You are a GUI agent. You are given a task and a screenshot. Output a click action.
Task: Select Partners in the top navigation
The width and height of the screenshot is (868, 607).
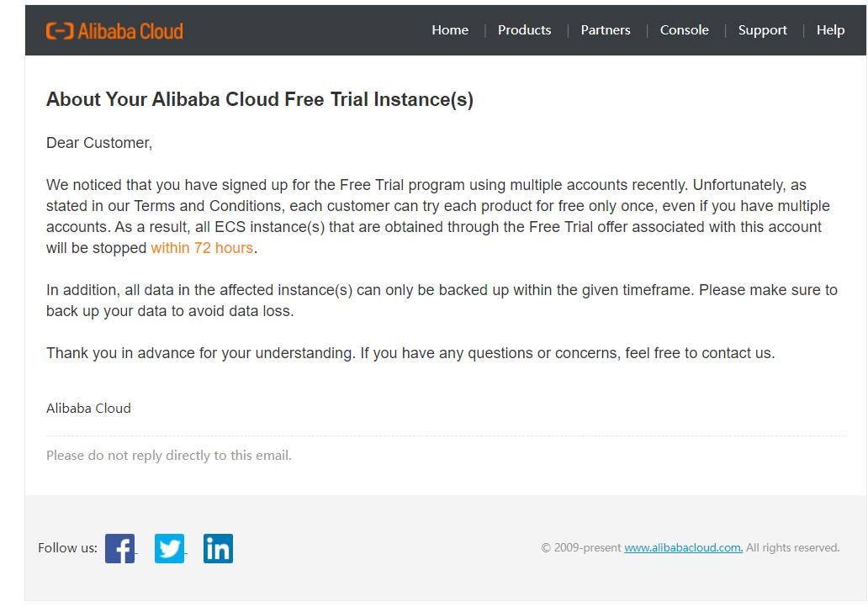[x=606, y=30]
